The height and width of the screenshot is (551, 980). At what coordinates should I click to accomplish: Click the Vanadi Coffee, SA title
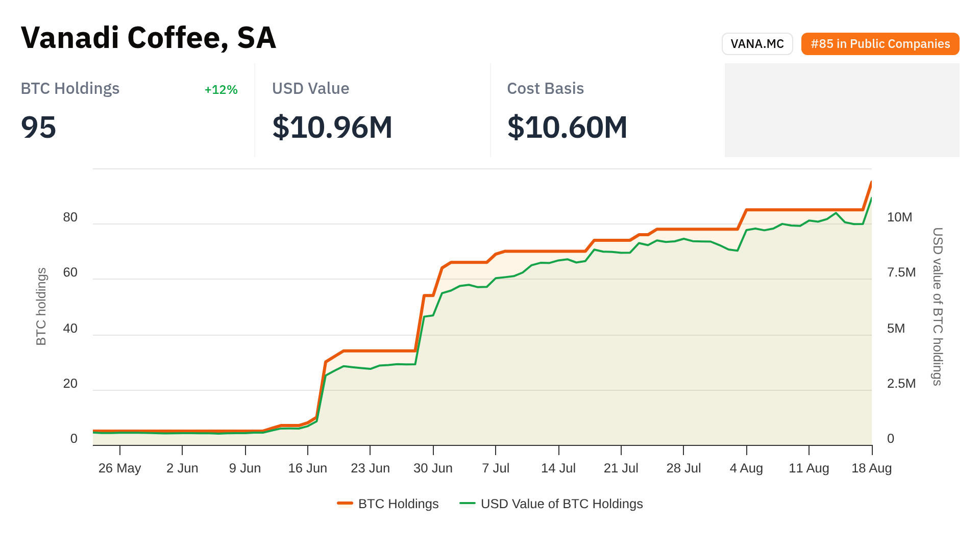[x=149, y=38]
